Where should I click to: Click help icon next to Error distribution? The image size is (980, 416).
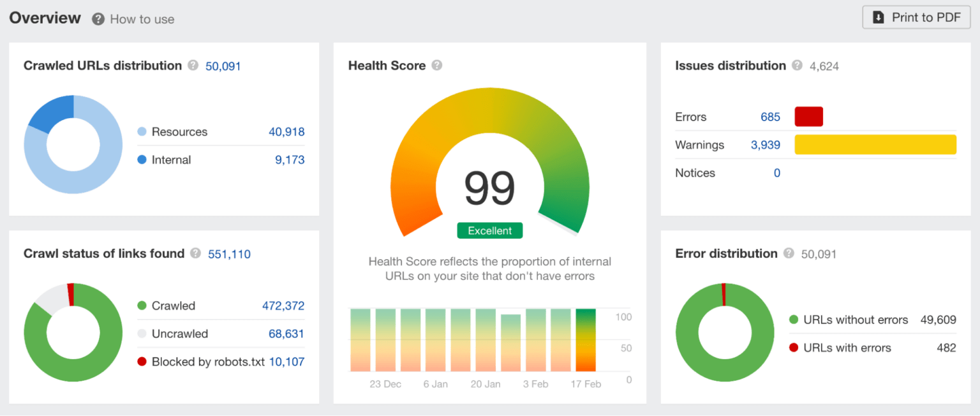pos(789,254)
